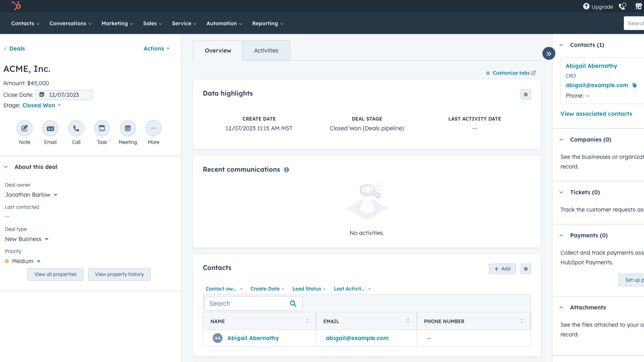This screenshot has height=362, width=644.
Task: Open the Actions dropdown
Action: (x=157, y=49)
